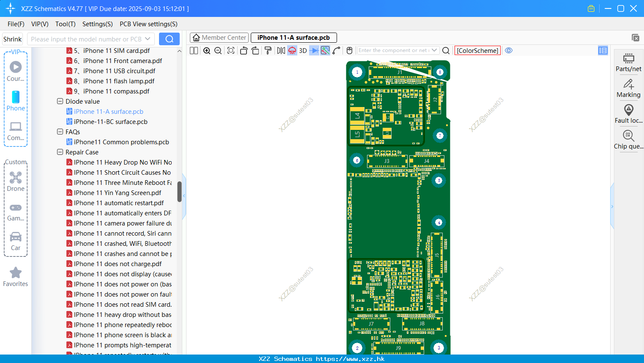Viewport: 644px width, 363px height.
Task: Open the Tool(T) menu
Action: [66, 24]
